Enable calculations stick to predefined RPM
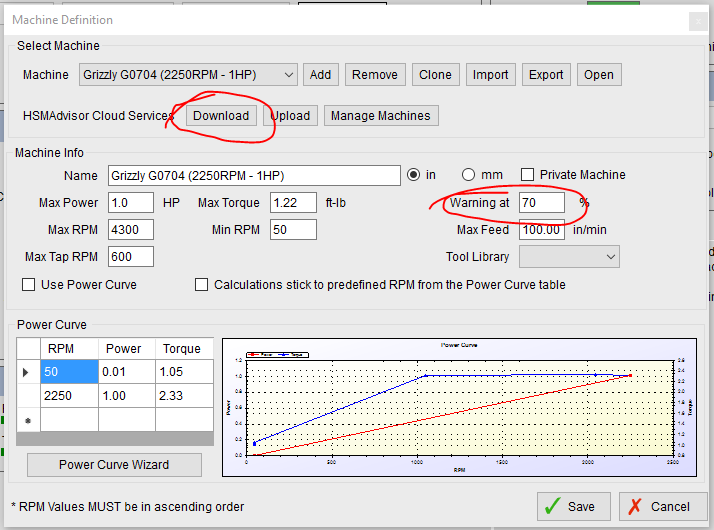Screen dimensions: 714x530 pos(202,285)
